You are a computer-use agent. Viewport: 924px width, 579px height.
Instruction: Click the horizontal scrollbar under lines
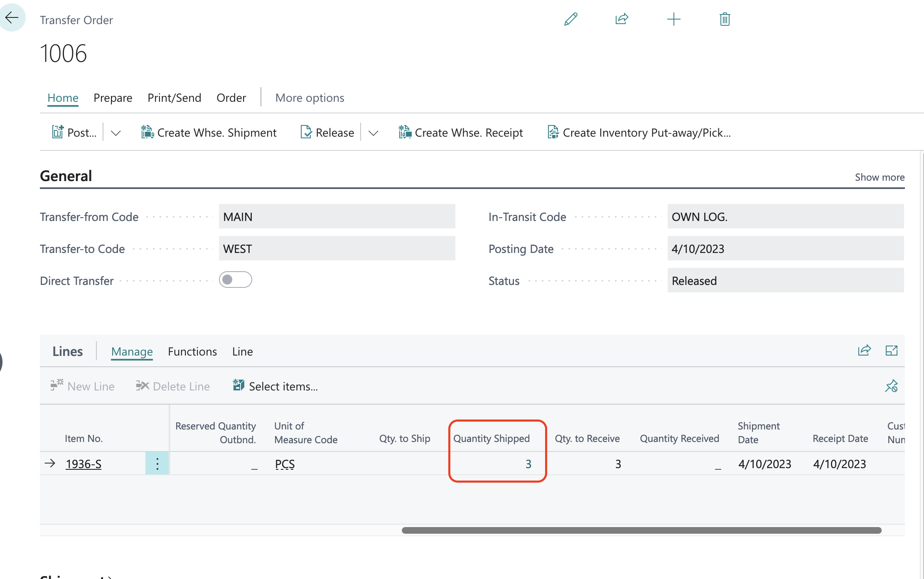(x=641, y=530)
